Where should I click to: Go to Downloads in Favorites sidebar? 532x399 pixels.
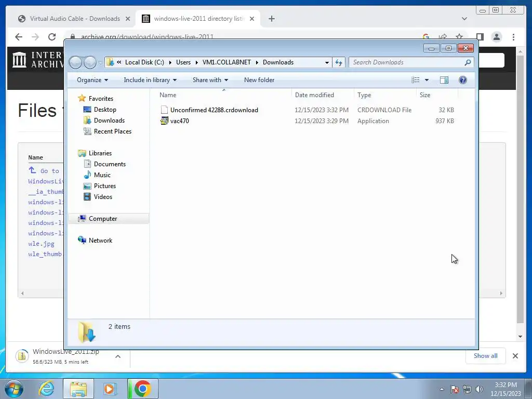pos(109,121)
